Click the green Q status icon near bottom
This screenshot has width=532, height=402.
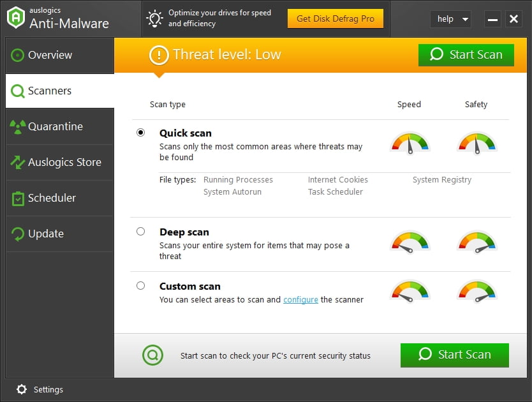(x=152, y=355)
